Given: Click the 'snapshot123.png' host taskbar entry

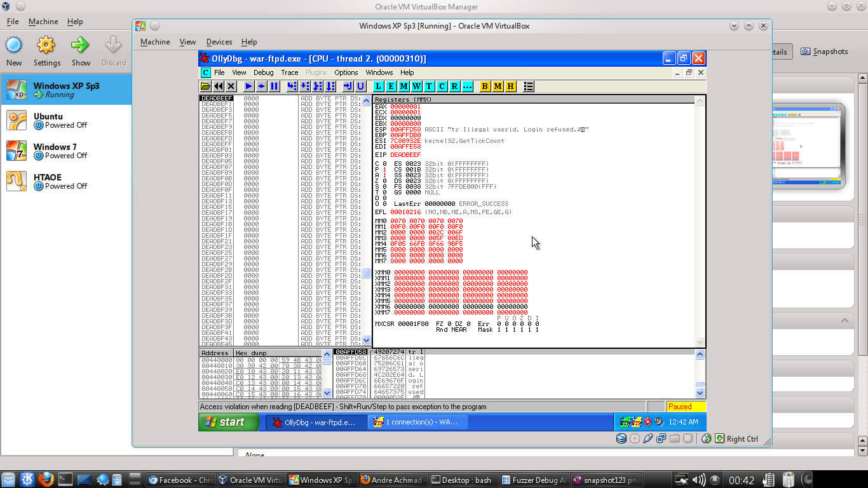Looking at the screenshot, I should 607,480.
